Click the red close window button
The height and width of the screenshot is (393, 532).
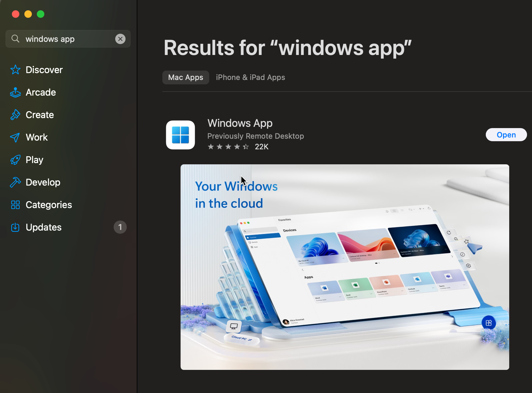(x=16, y=14)
